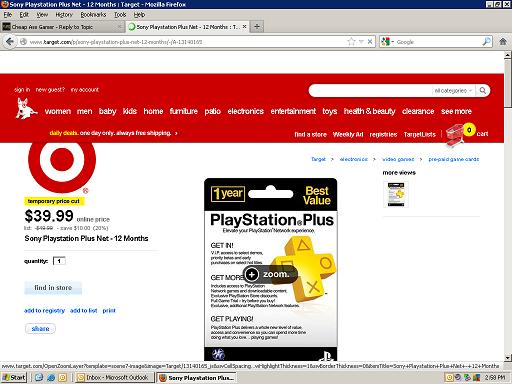This screenshot has width=512, height=384.
Task: Click the find in store button
Action: 53,288
